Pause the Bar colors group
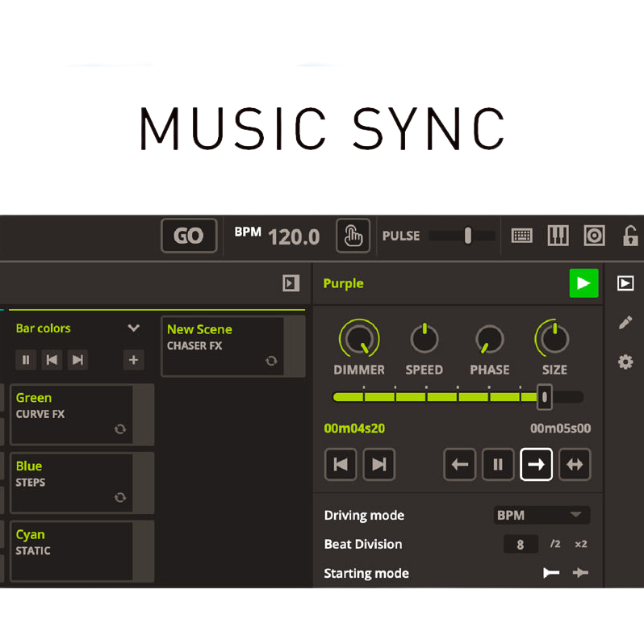644x644 pixels. tap(26, 360)
